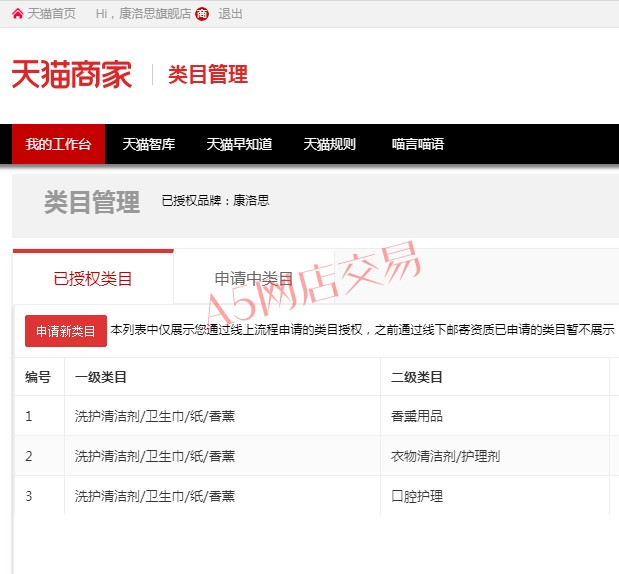The image size is (619, 574).
Task: Click the notice text starting 本列表中仅展示
Action: (x=362, y=330)
